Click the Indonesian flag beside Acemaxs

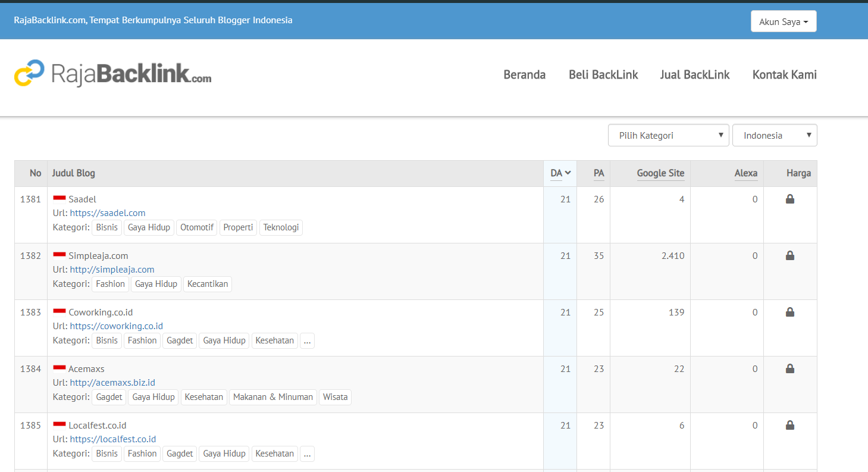[x=59, y=368]
